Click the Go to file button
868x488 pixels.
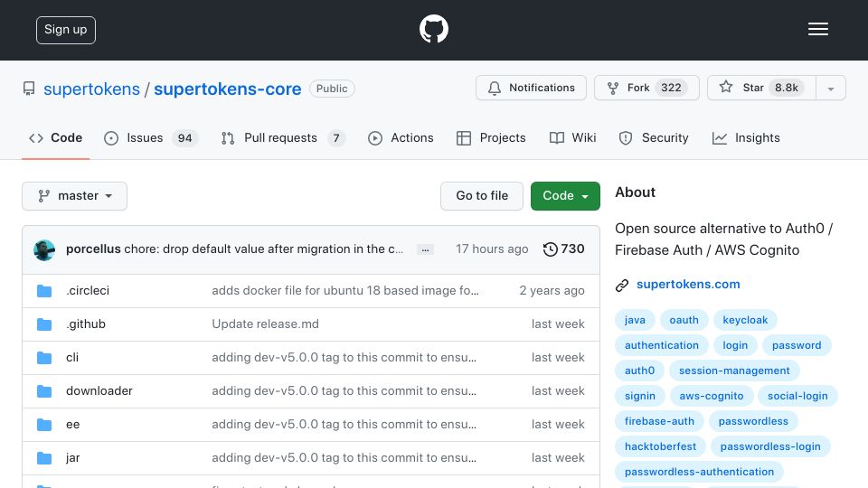(x=482, y=196)
